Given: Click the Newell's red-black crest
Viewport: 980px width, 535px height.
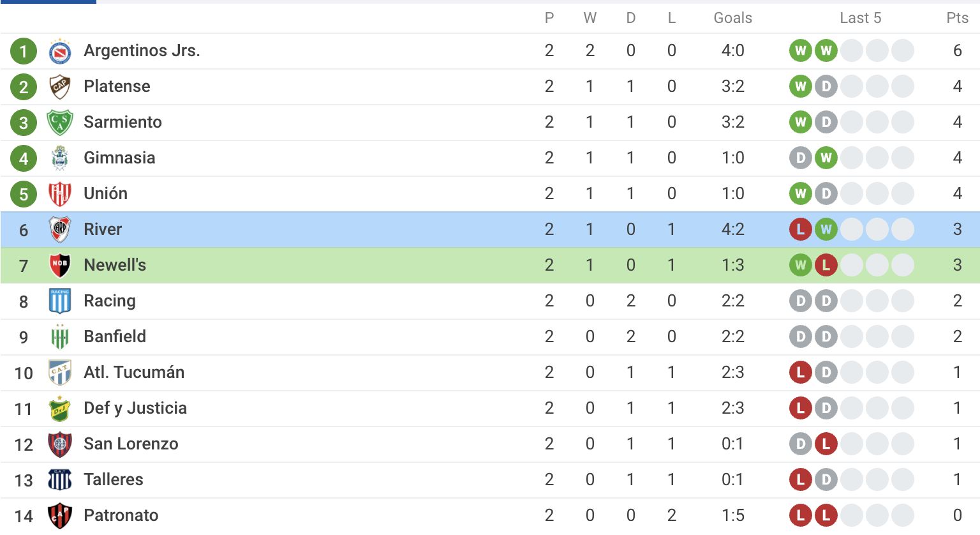Looking at the screenshot, I should click(60, 266).
